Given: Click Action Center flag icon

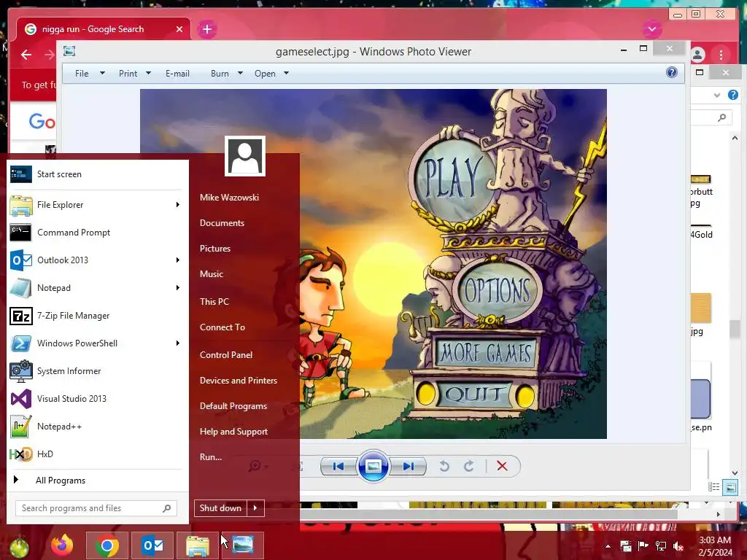Looking at the screenshot, I should click(x=643, y=546).
